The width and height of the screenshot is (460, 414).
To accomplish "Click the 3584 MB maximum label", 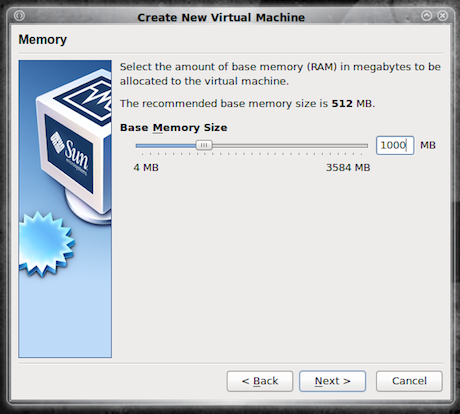I will click(x=348, y=167).
